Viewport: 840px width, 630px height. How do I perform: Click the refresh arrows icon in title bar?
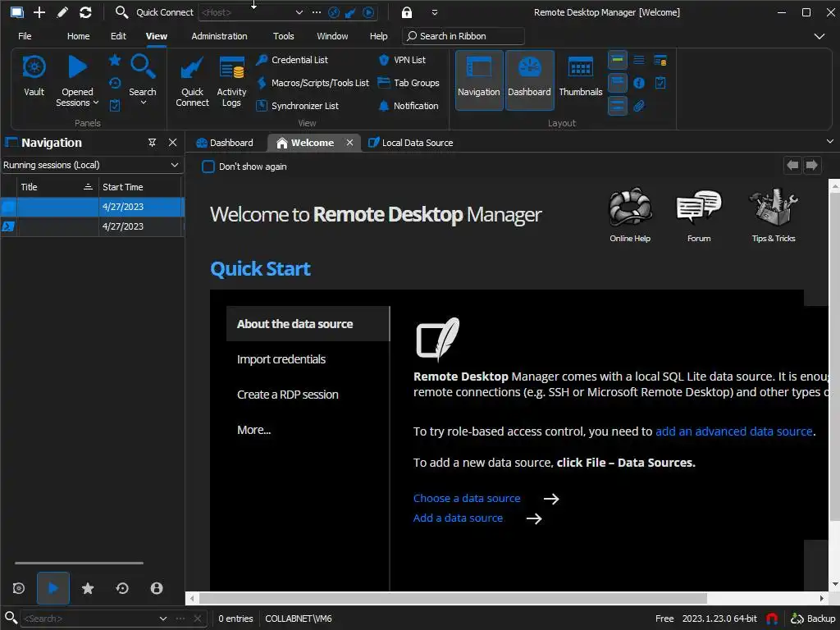pos(85,11)
